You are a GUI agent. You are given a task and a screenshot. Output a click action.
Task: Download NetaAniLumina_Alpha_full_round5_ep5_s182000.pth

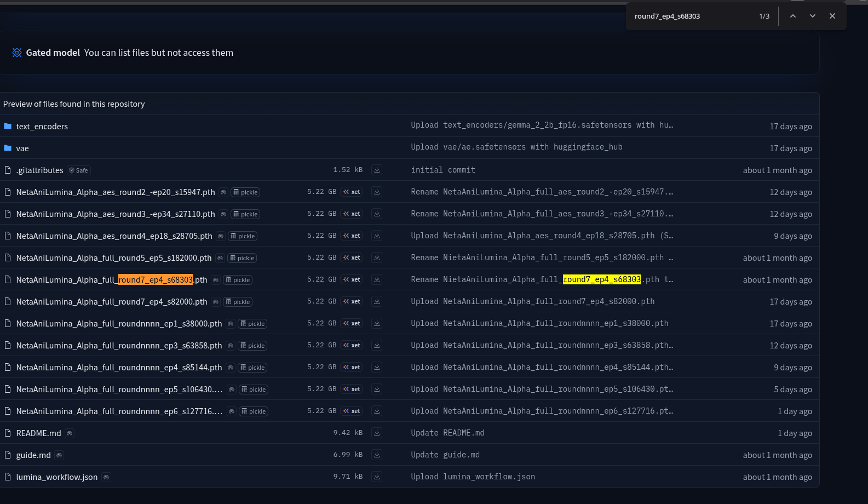[377, 257]
